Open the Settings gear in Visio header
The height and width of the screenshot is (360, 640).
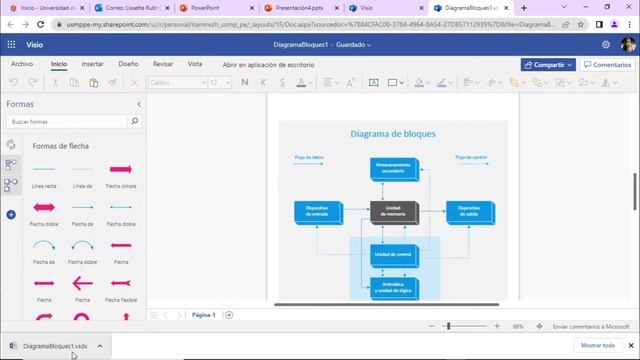(x=606, y=44)
